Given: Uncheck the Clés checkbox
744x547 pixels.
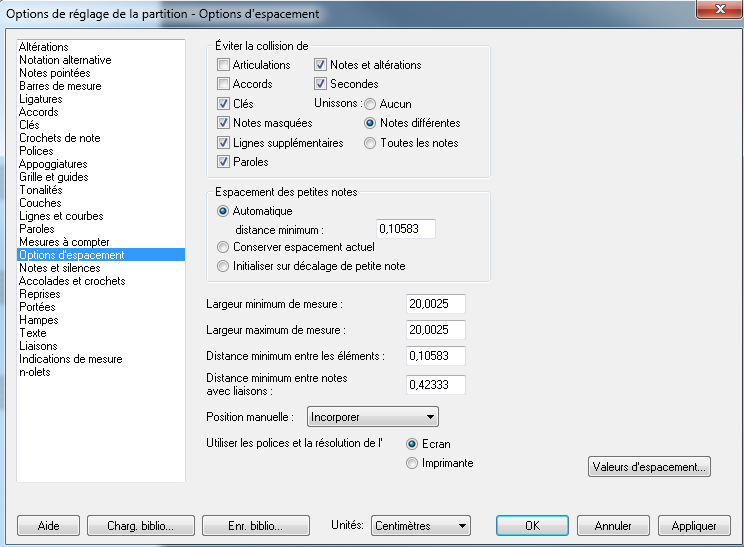Looking at the screenshot, I should [x=224, y=104].
